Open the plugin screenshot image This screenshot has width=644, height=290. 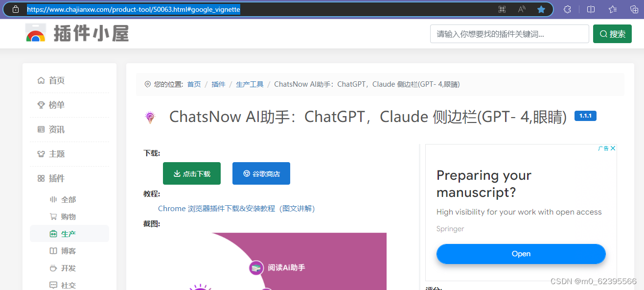point(265,261)
